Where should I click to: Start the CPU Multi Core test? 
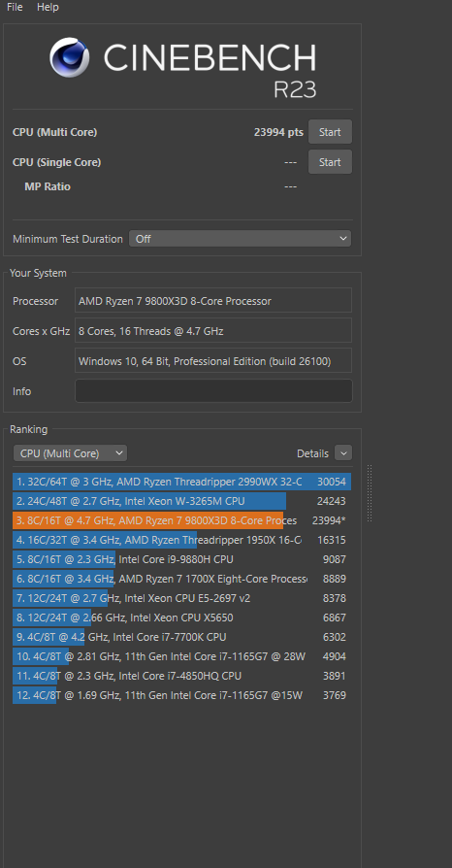pyautogui.click(x=330, y=132)
